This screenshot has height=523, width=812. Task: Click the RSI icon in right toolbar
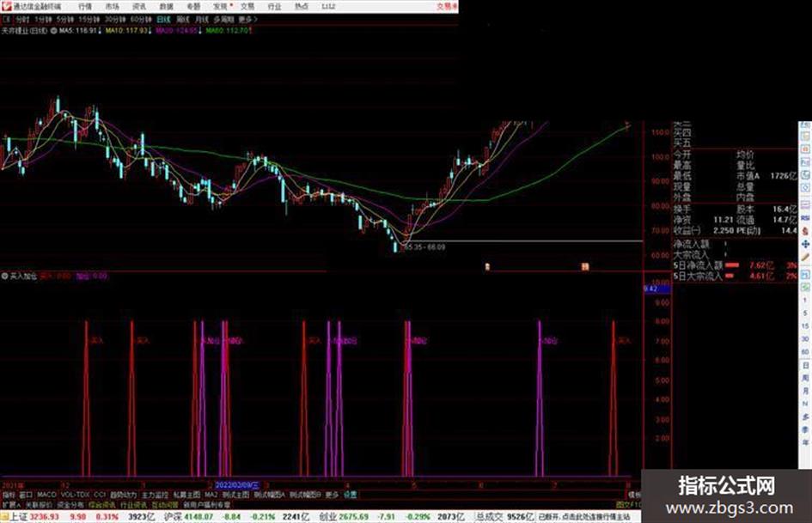tap(806, 218)
